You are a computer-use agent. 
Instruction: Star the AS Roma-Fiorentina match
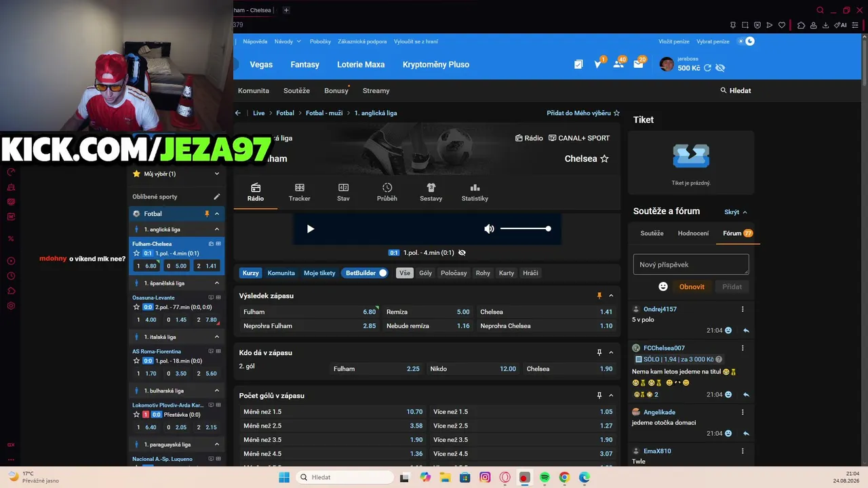[136, 361]
